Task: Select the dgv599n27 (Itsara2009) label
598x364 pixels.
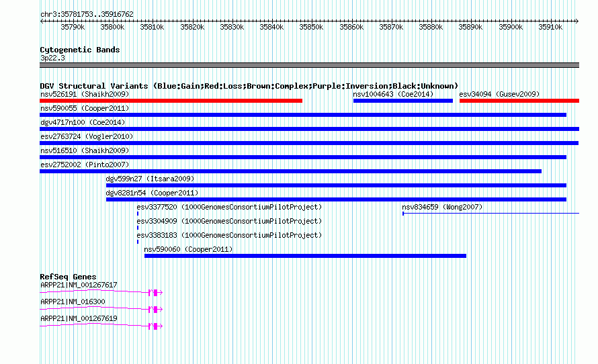Action: (150, 179)
